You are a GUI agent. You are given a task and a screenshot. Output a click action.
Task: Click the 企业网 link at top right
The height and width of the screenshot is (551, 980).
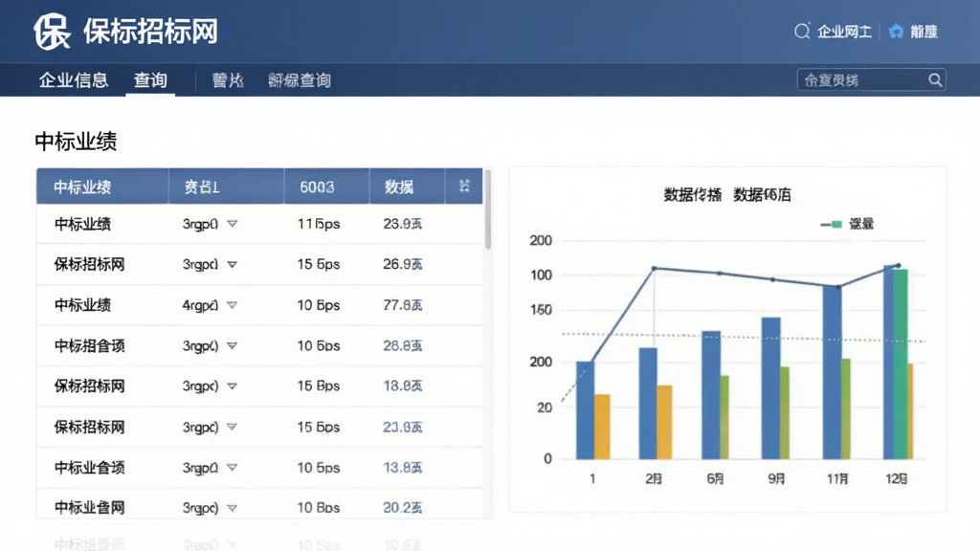(x=844, y=32)
